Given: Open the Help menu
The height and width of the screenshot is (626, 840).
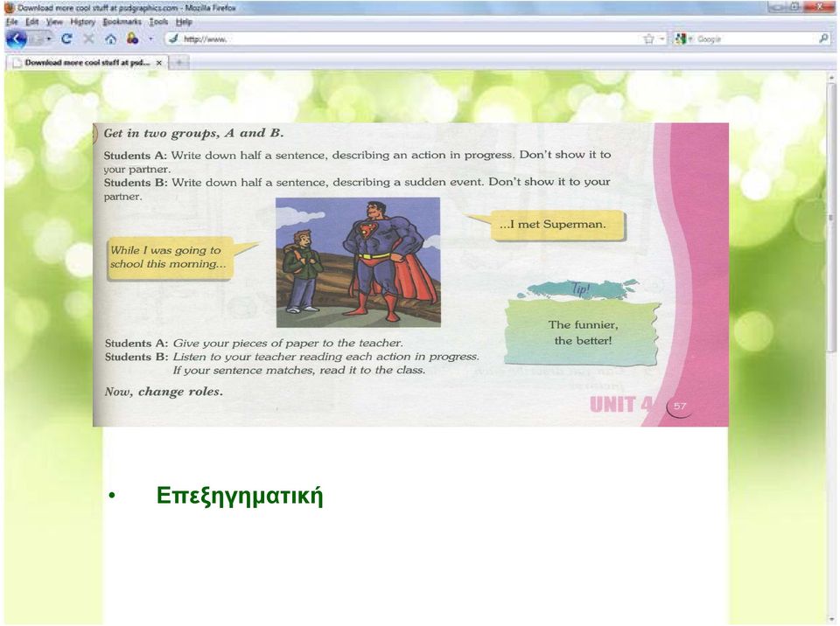Looking at the screenshot, I should point(184,22).
